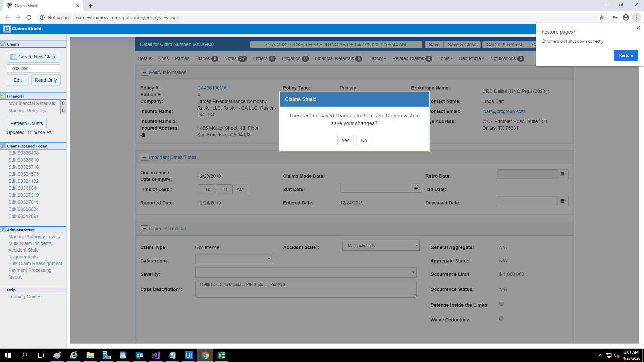Open the Accident State dropdown
Image resolution: width=644 pixels, height=362 pixels.
click(381, 246)
